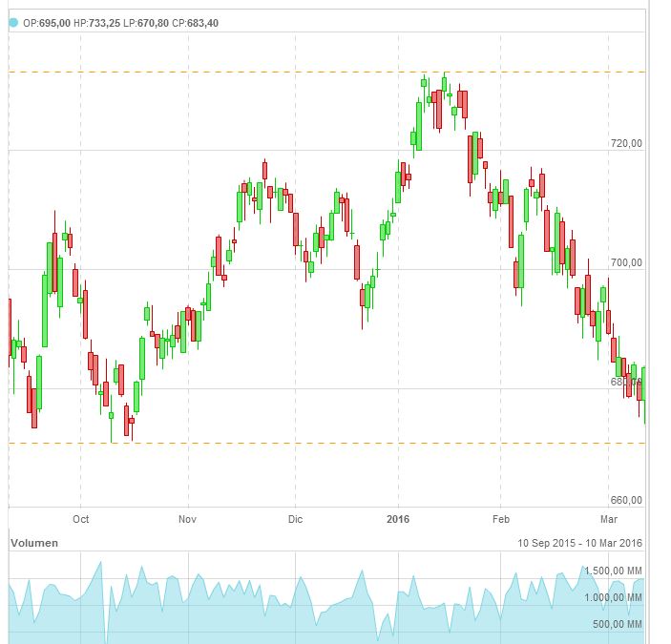Click the Volumen panel title
This screenshot has height=644, width=671.
point(34,543)
